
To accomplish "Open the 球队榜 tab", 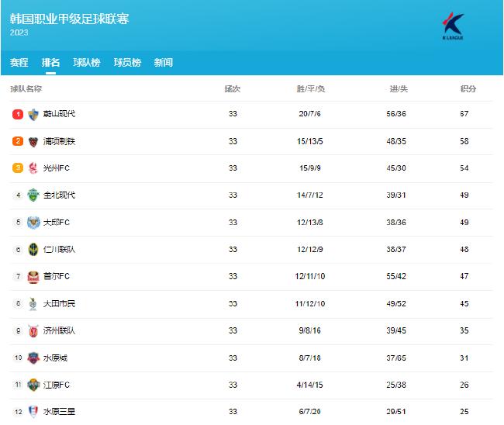I will click(x=87, y=62).
